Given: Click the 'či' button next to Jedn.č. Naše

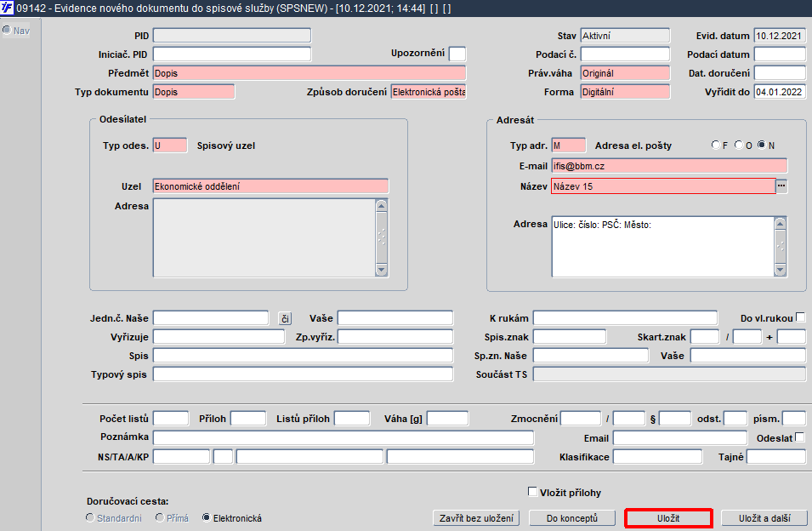Looking at the screenshot, I should click(285, 318).
